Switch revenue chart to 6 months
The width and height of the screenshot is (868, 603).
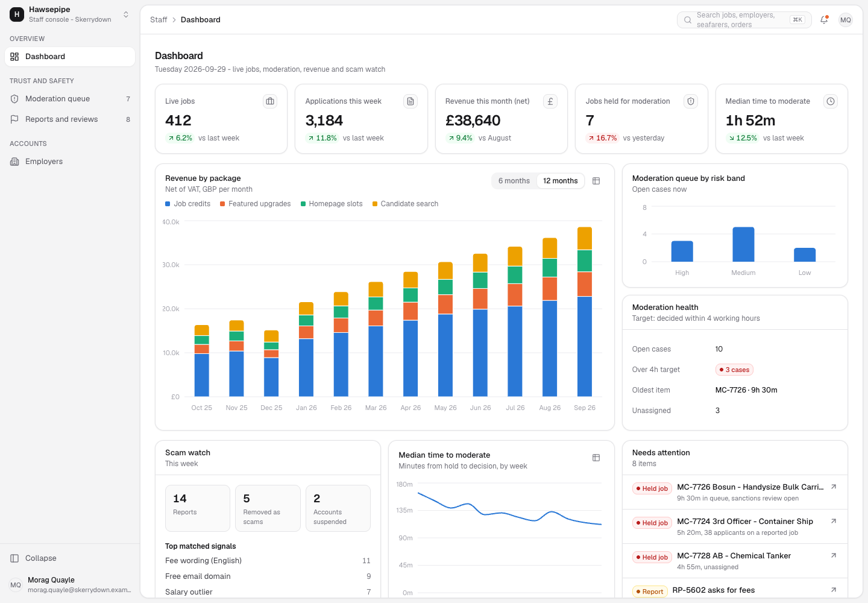tap(514, 181)
